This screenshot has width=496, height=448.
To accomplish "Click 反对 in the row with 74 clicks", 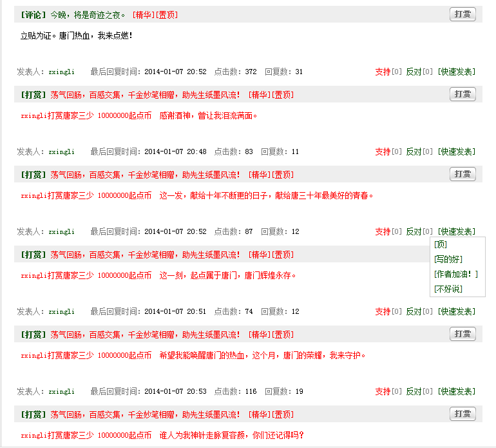I will coord(414,312).
